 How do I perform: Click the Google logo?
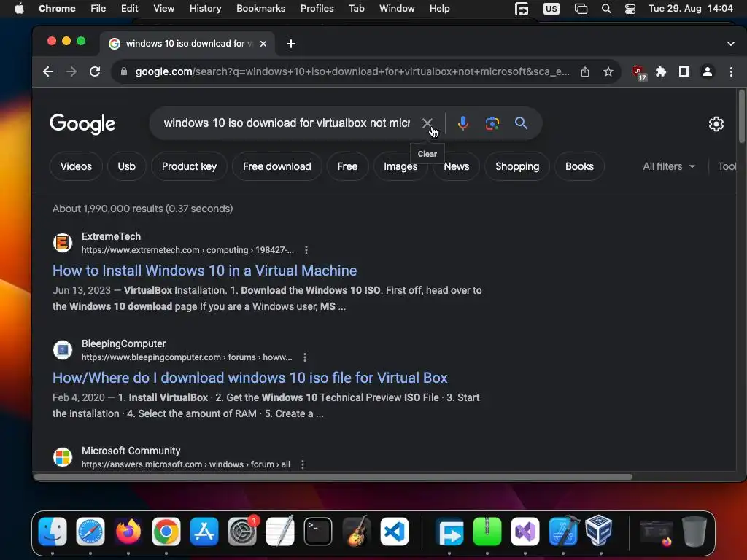click(82, 124)
